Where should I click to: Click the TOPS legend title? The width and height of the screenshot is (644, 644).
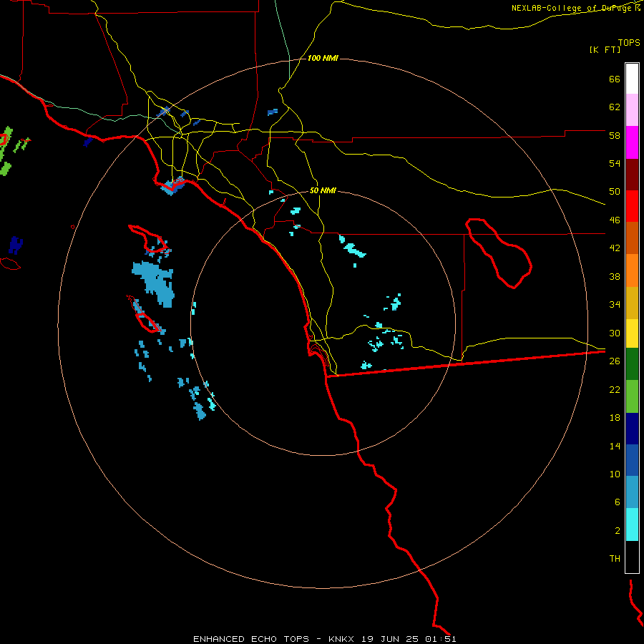[x=629, y=43]
